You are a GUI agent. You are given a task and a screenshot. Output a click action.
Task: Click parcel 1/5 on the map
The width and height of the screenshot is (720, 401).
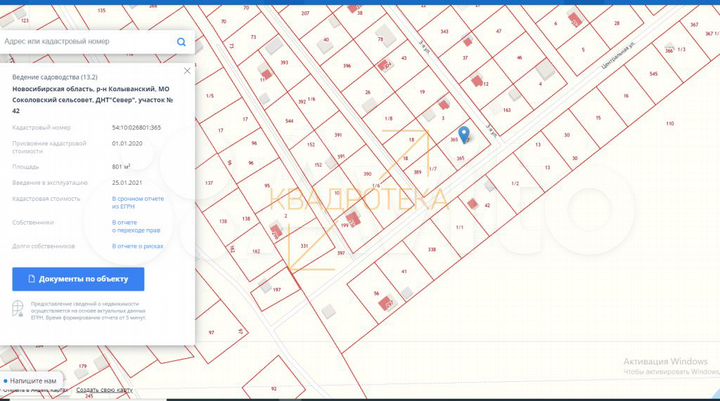click(x=210, y=96)
